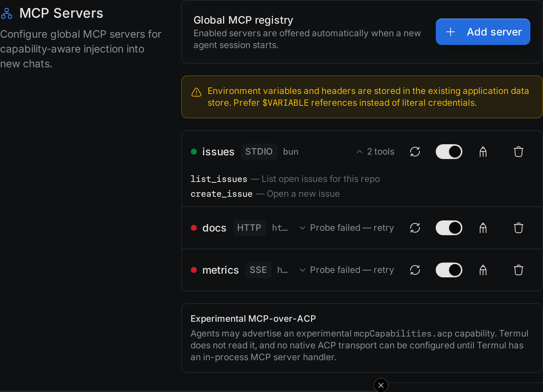Edit the docs server with the pencil icon
The width and height of the screenshot is (543, 392).
[x=483, y=228]
